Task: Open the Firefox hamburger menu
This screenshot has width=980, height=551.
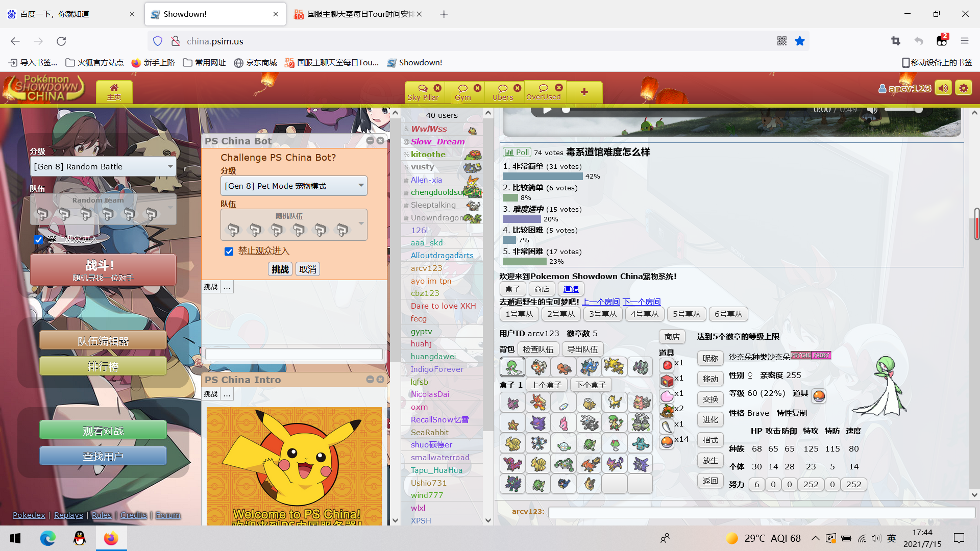Action: pyautogui.click(x=964, y=41)
